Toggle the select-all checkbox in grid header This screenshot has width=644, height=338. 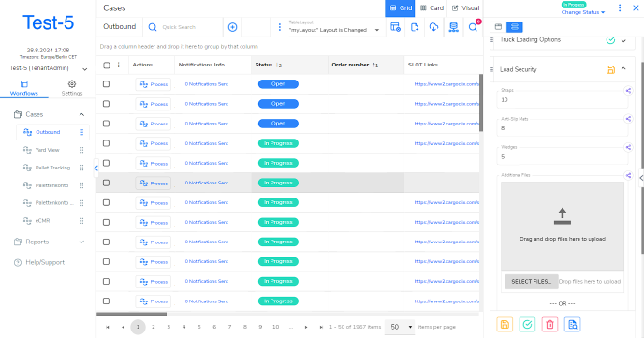[x=107, y=65]
